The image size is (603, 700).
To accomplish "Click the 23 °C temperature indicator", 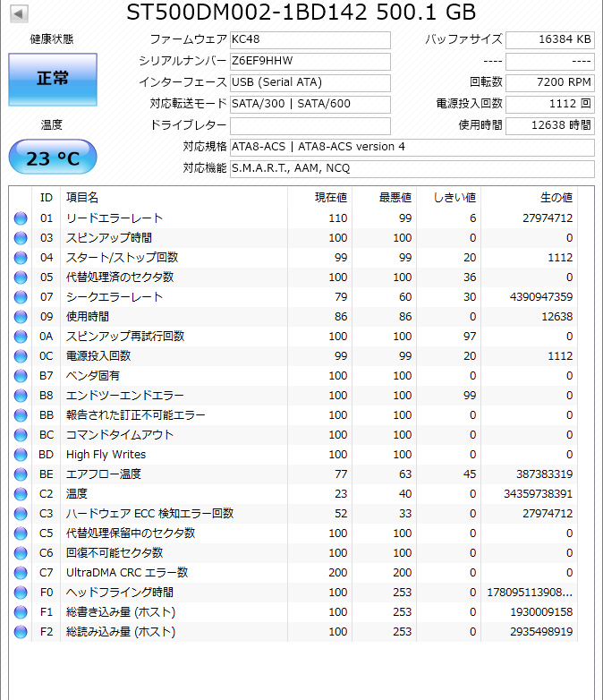I will click(x=53, y=158).
